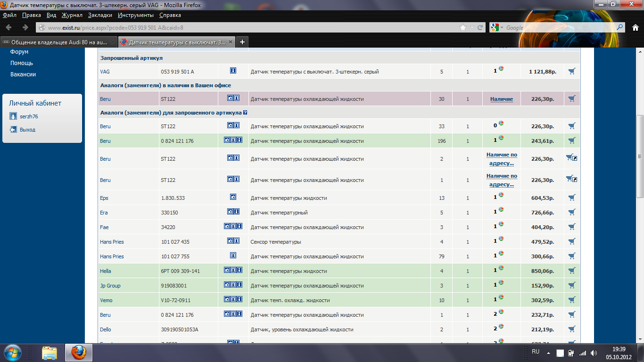Click the Firefox Home button
Screen dimensions: 644x362
coord(635,28)
